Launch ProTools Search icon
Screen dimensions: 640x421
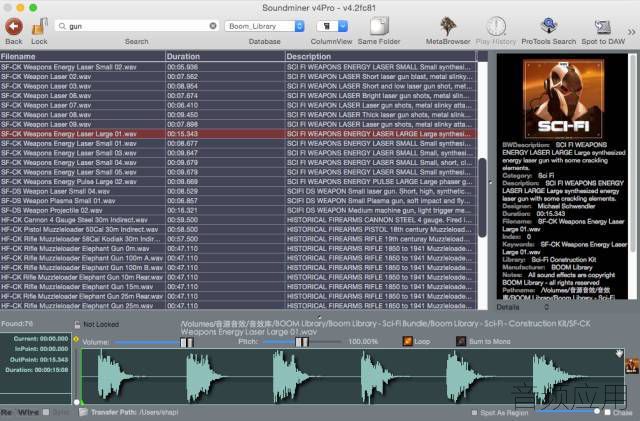pos(549,27)
